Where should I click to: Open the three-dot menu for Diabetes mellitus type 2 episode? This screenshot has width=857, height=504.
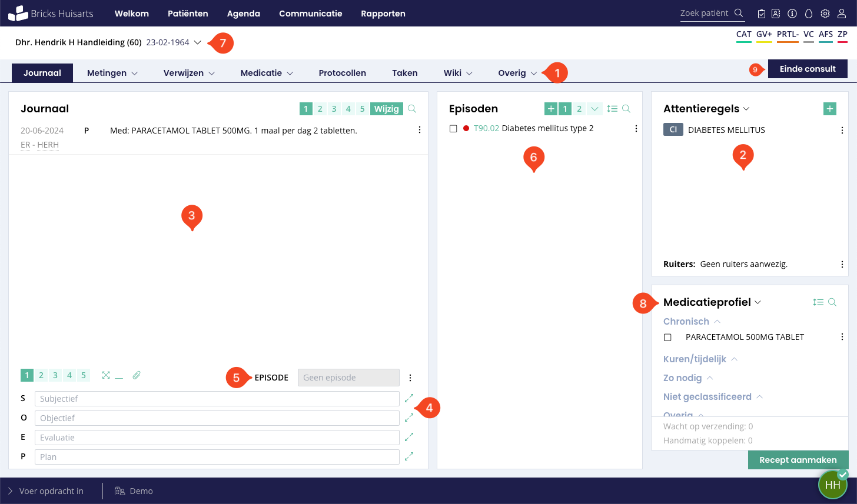[x=636, y=129]
